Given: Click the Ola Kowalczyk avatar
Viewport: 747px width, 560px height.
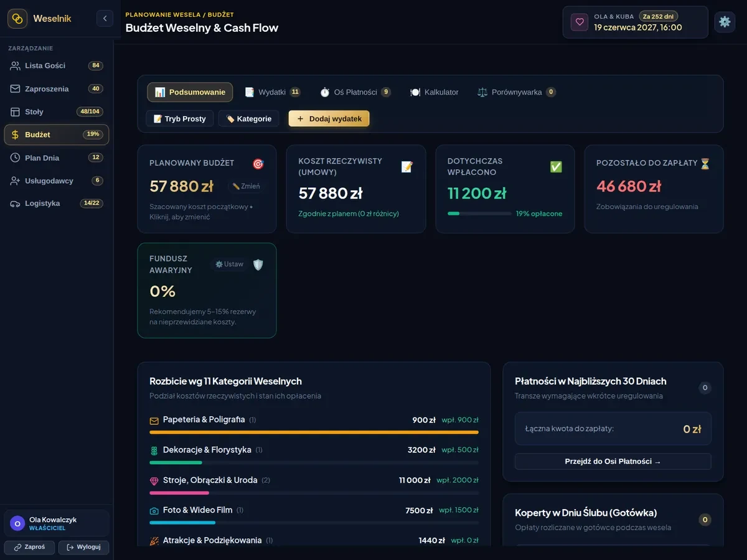Looking at the screenshot, I should [17, 524].
